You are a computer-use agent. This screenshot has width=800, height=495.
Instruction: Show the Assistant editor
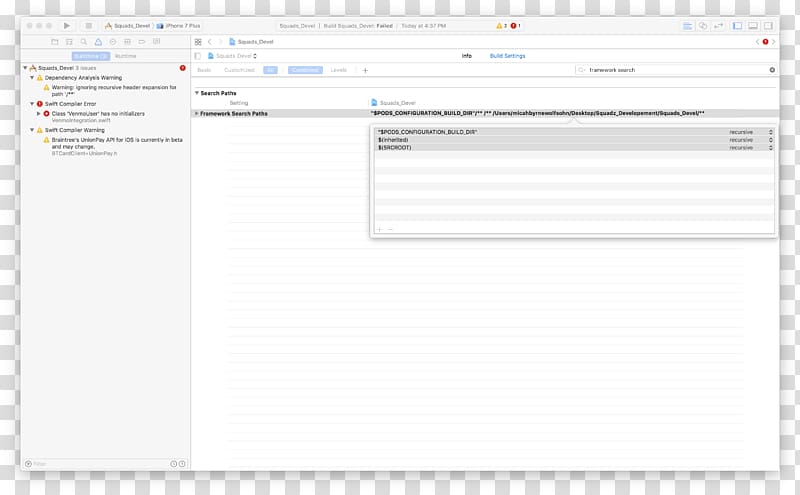click(x=703, y=26)
